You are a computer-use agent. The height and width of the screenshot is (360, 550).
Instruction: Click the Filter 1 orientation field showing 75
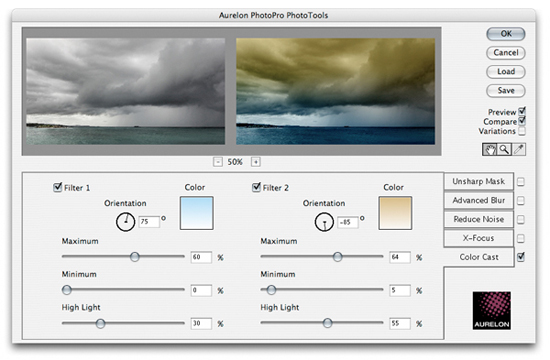[x=149, y=222]
